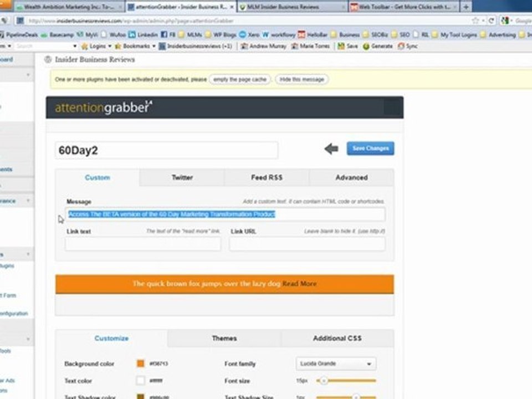Select the Customize tab

[x=111, y=338]
